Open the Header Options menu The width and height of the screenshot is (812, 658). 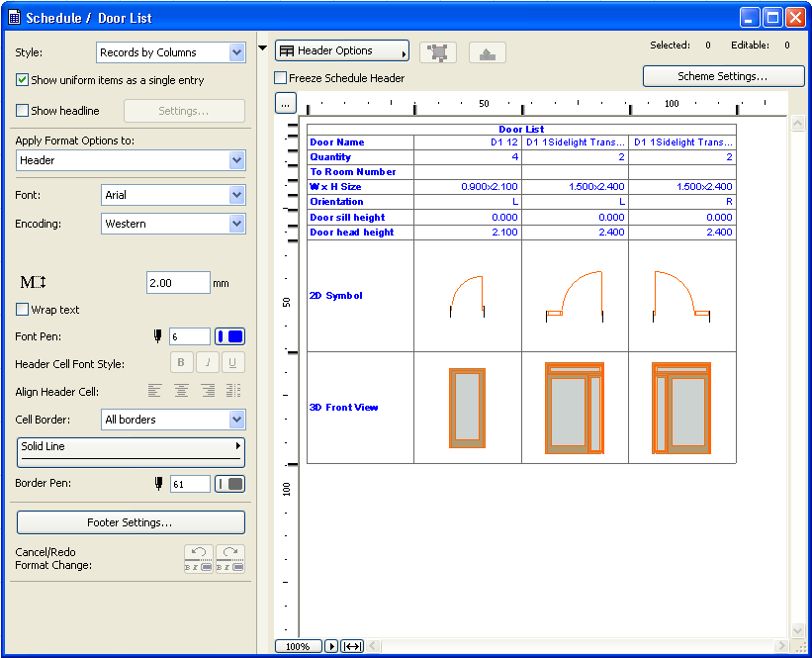click(x=341, y=51)
